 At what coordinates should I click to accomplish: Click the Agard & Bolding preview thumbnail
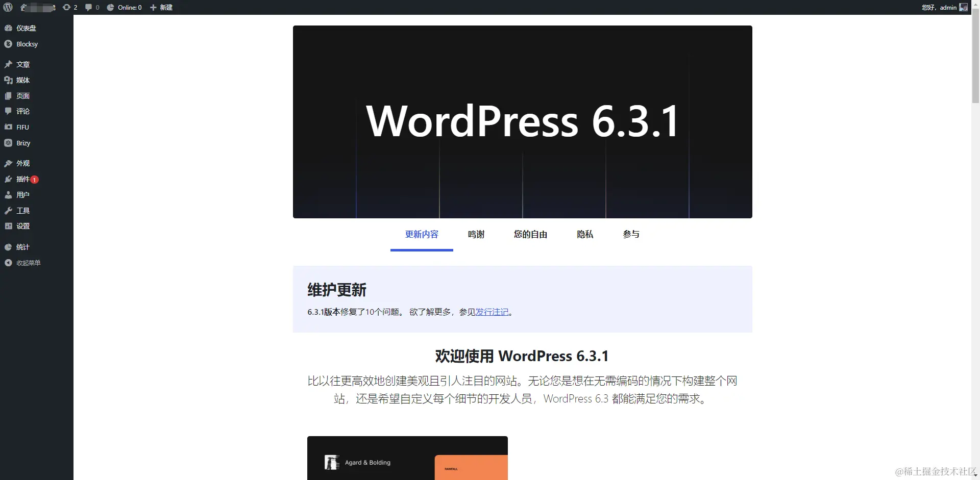point(407,458)
